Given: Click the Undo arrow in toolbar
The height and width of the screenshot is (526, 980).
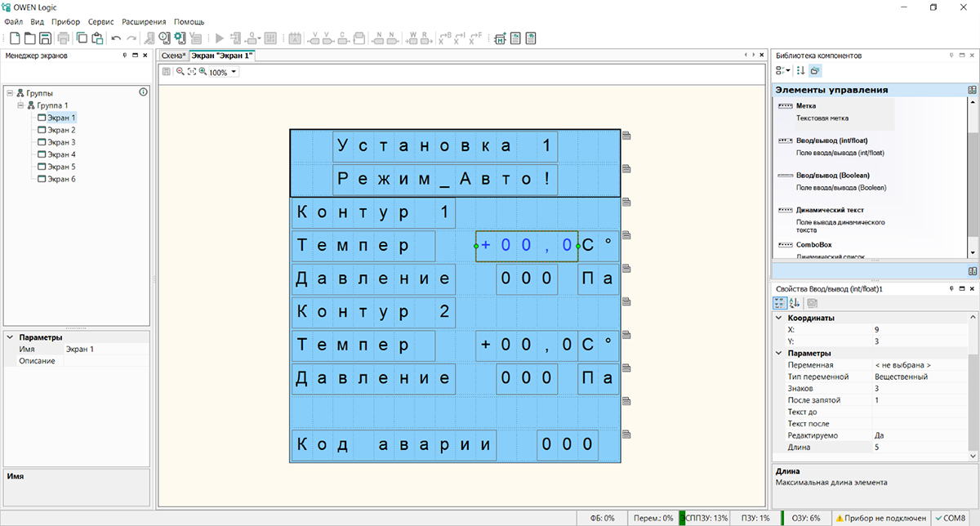Looking at the screenshot, I should click(x=116, y=38).
